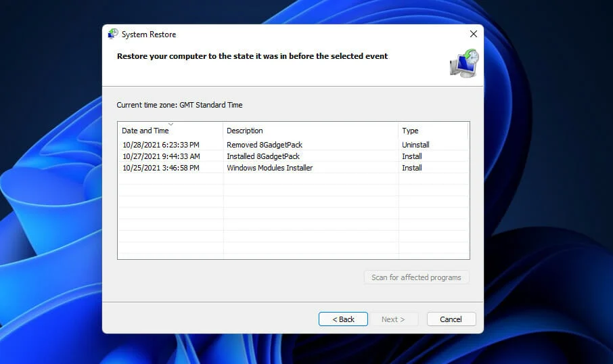Go back with the Back button
This screenshot has width=613, height=364.
343,319
